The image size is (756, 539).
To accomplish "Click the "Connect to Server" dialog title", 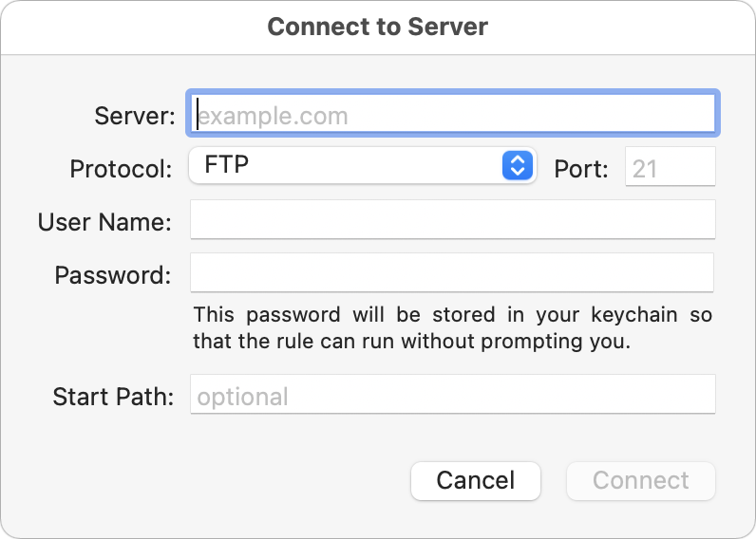I will (377, 27).
